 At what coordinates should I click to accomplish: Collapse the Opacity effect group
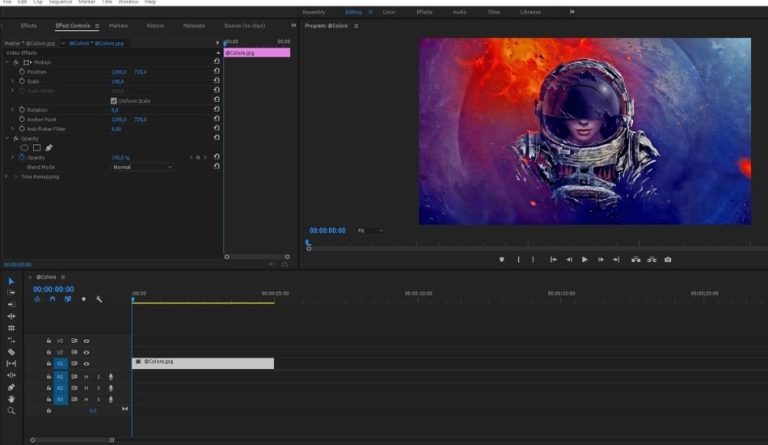[x=7, y=139]
